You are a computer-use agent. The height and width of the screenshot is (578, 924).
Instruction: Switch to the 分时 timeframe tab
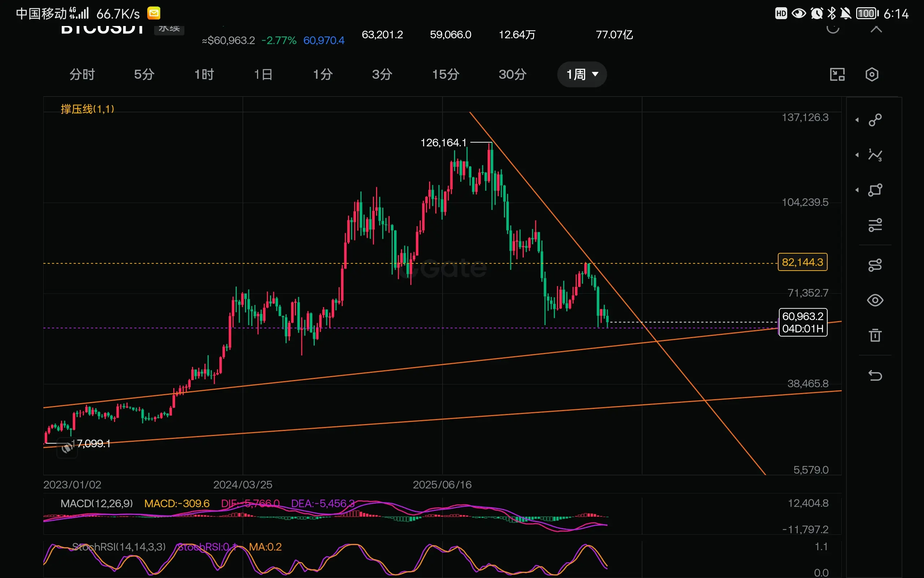pos(82,74)
